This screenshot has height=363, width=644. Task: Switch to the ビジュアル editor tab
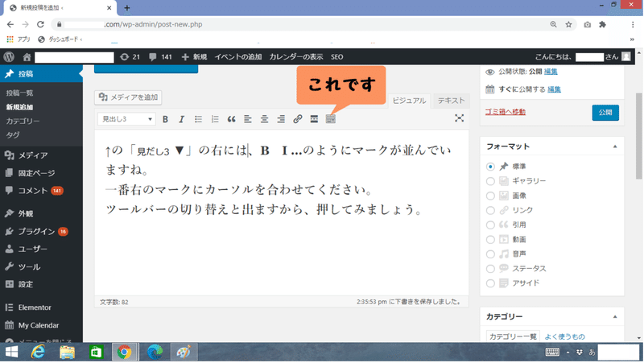tap(409, 101)
